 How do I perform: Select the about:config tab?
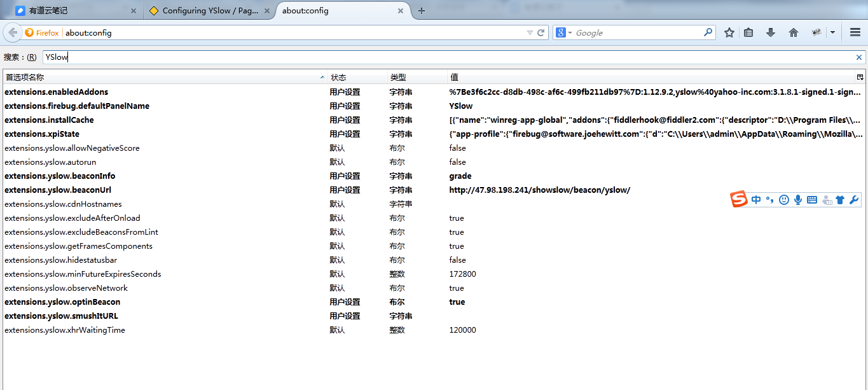pos(343,11)
